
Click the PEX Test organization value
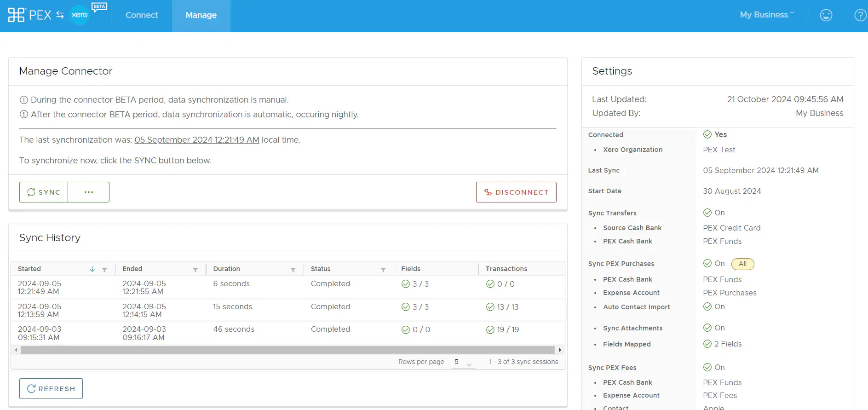(x=719, y=150)
